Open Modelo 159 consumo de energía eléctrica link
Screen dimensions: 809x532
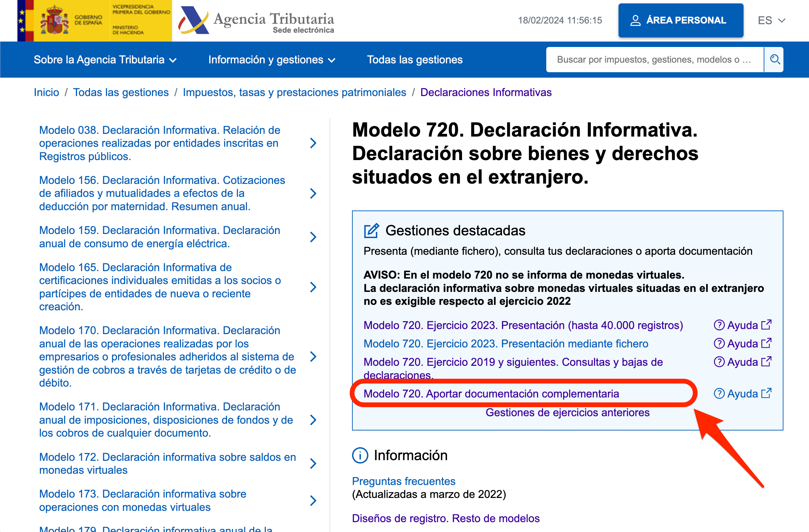point(160,237)
